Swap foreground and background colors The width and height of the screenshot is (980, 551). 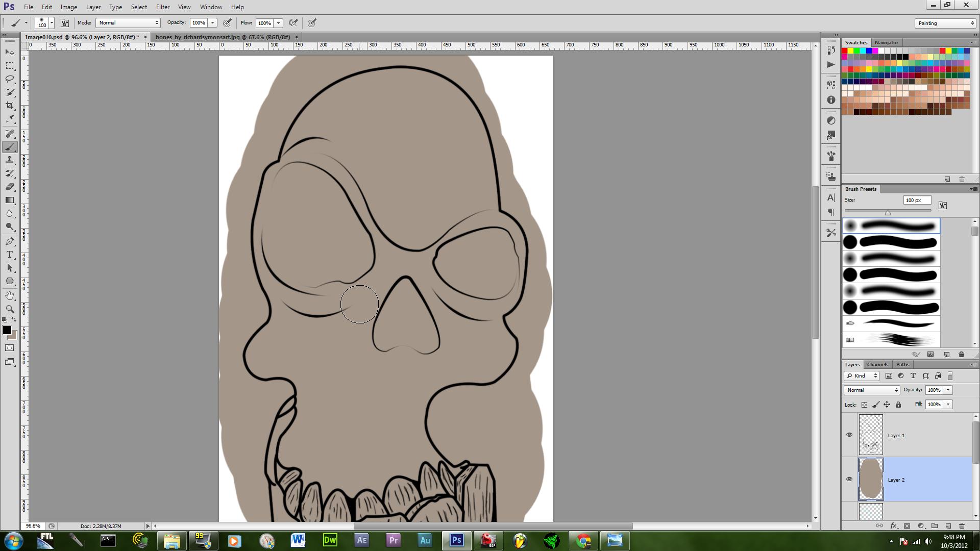coord(14,320)
